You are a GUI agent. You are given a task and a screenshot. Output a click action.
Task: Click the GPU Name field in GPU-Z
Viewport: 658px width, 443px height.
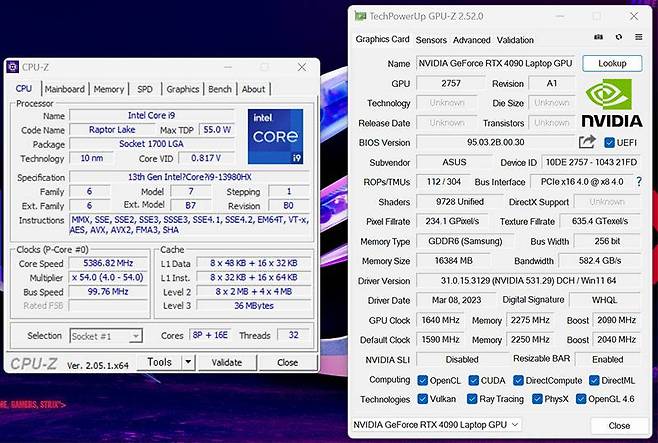pyautogui.click(x=495, y=63)
